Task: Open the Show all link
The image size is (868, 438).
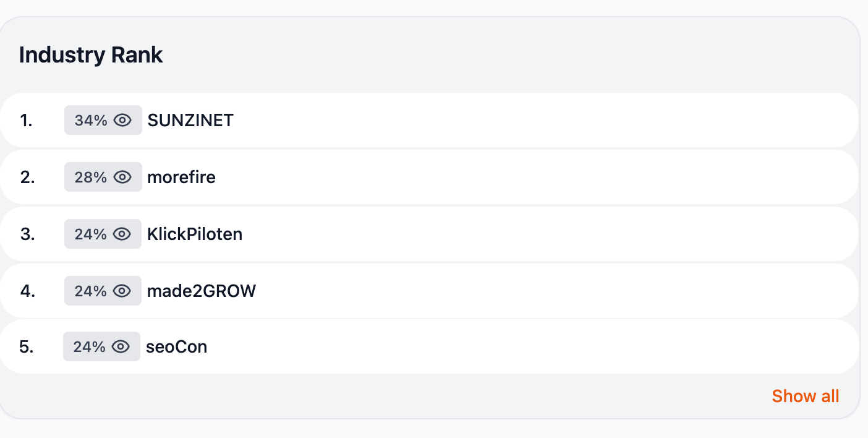Action: click(x=805, y=396)
